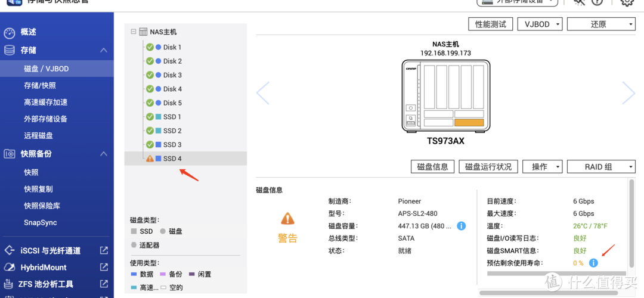Click the NAS主机 enclosure icon in tree
Screen dimensions: 644x298
pyautogui.click(x=144, y=32)
